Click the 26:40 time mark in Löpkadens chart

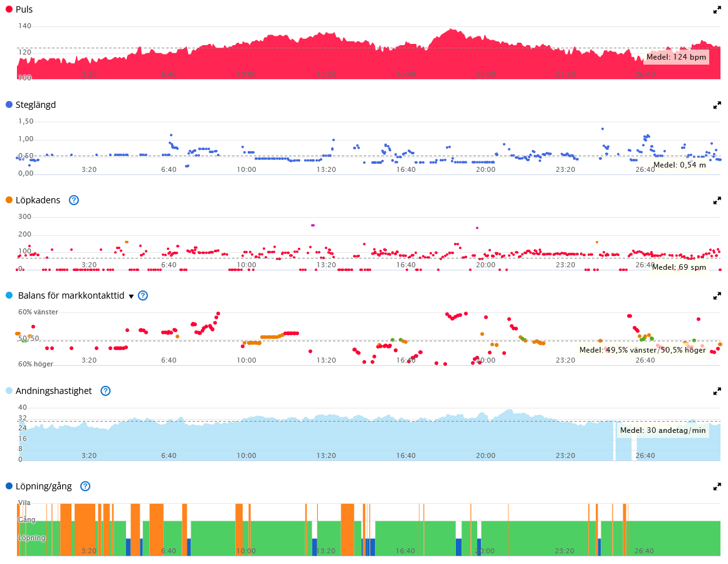[645, 265]
